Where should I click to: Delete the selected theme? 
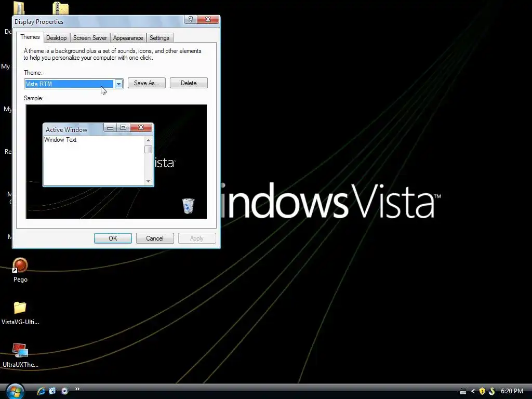tap(189, 83)
